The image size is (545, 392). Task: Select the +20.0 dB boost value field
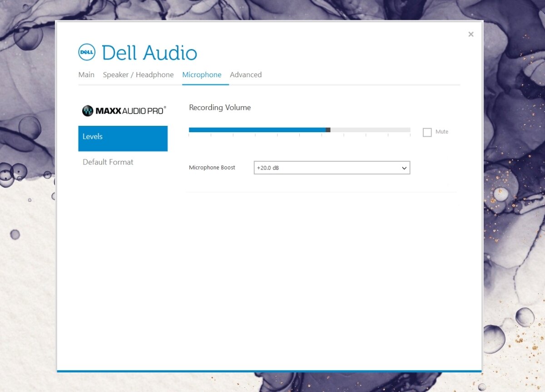coord(318,168)
